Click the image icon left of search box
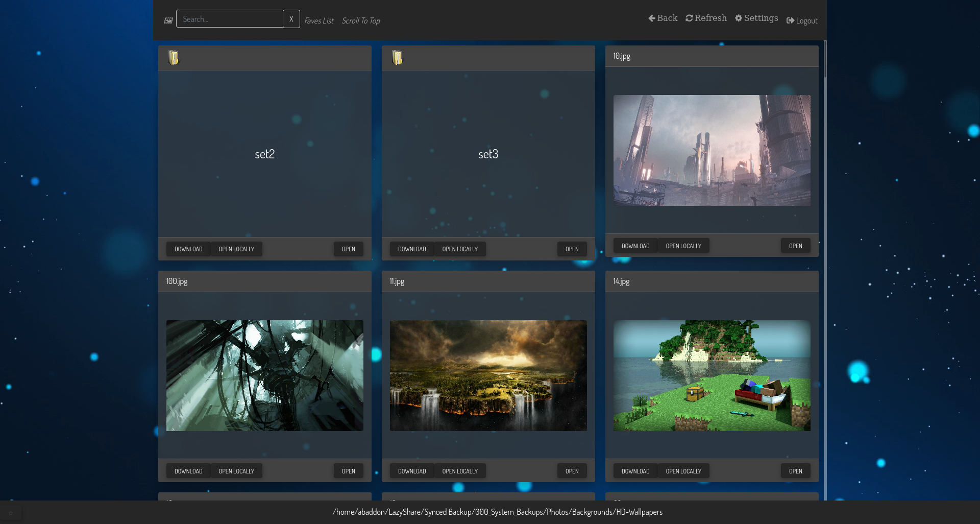The width and height of the screenshot is (980, 524). point(168,20)
